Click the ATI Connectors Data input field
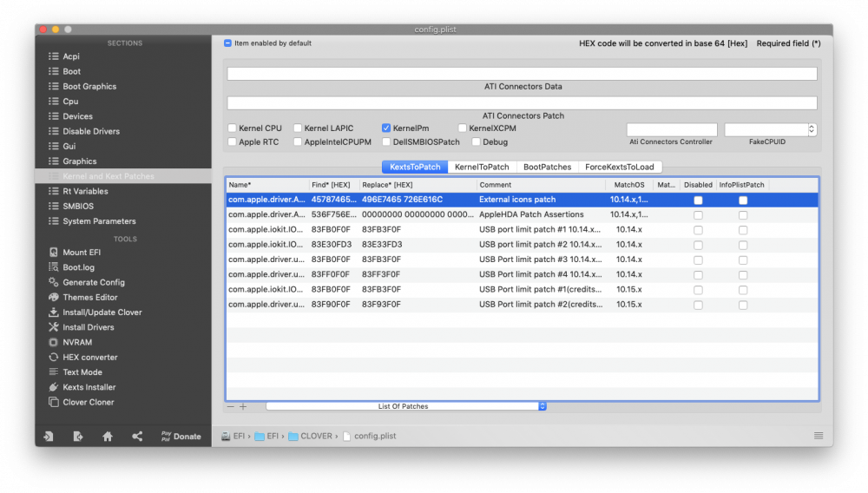 click(x=522, y=74)
